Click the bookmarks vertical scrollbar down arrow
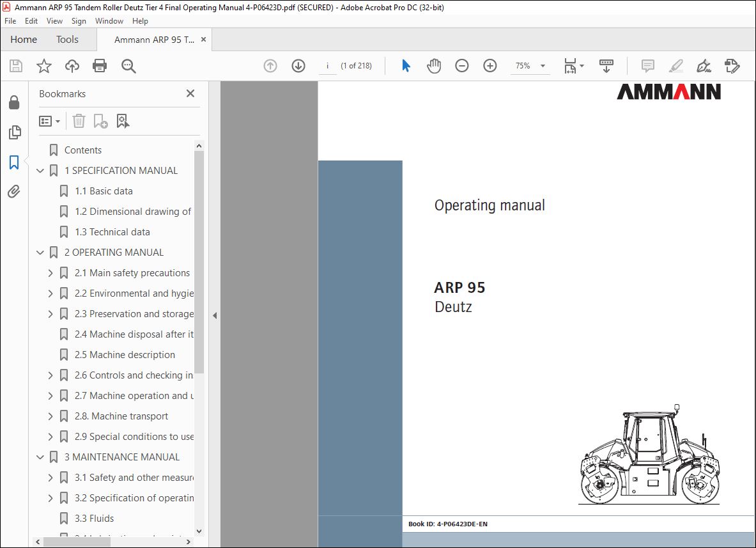The height and width of the screenshot is (548, 756). 199,531
